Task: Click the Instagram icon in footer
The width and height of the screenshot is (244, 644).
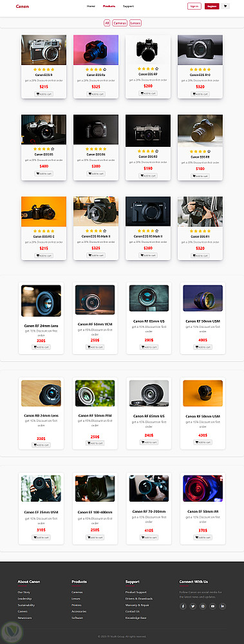Action: tap(203, 606)
